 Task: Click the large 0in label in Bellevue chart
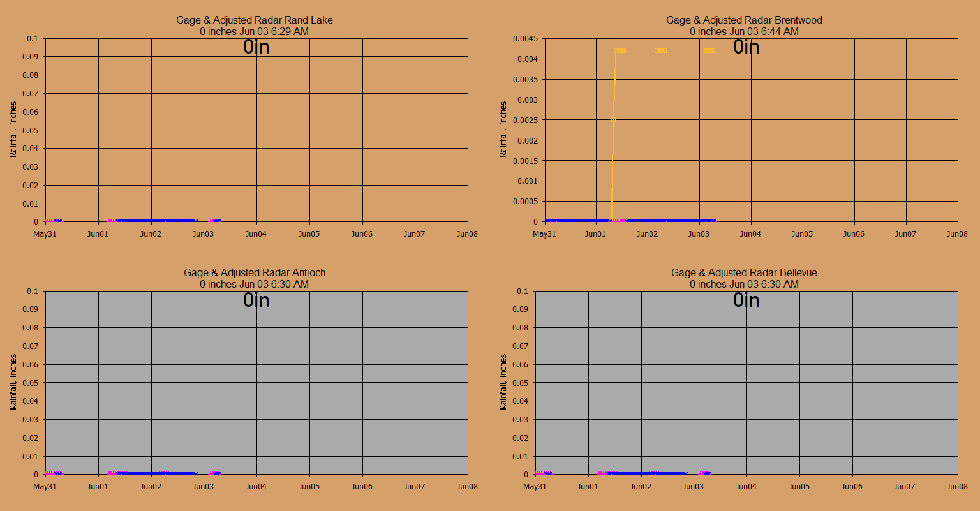click(x=746, y=299)
